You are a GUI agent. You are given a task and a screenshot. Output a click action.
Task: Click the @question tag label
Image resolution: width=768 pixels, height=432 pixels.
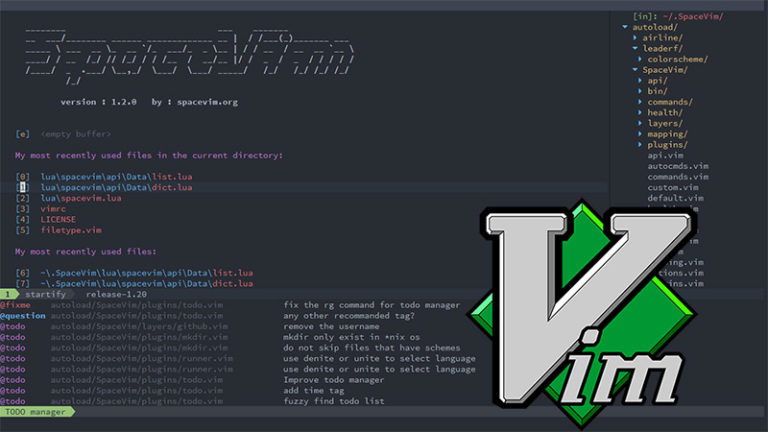24,316
